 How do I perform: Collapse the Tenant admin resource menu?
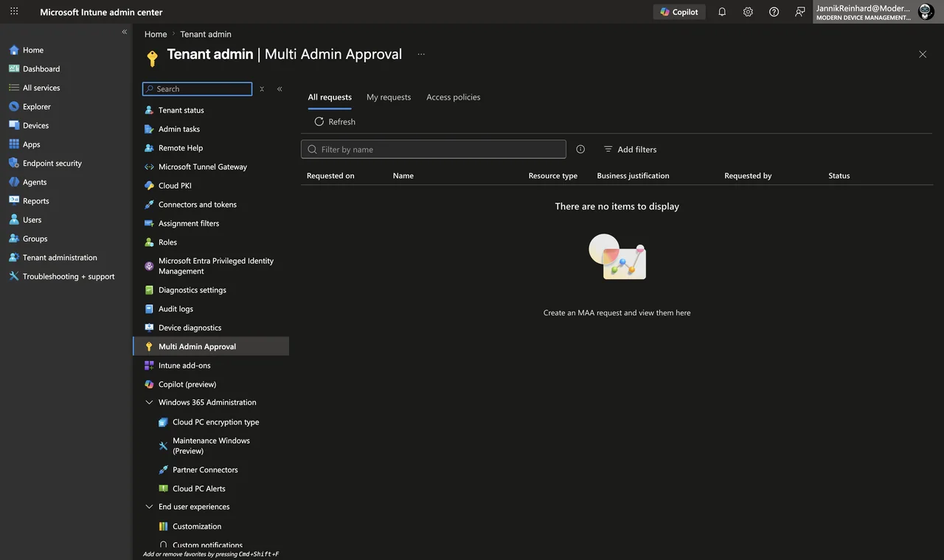point(280,89)
